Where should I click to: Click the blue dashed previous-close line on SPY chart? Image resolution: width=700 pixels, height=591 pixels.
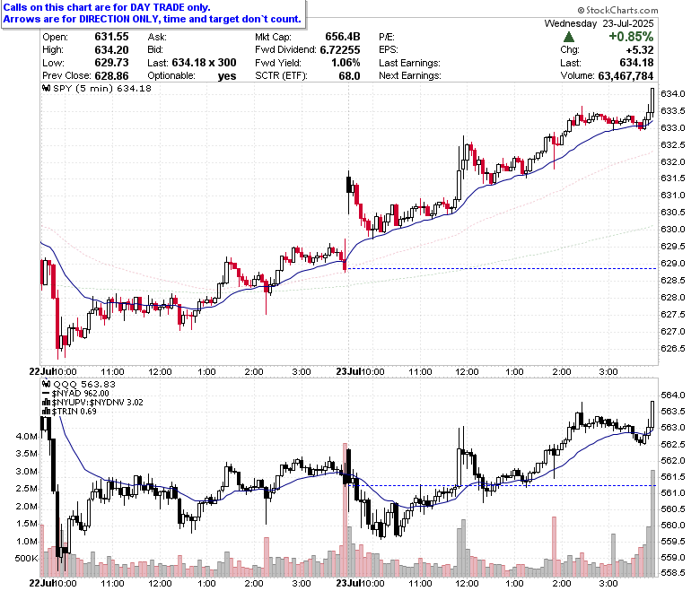502,268
